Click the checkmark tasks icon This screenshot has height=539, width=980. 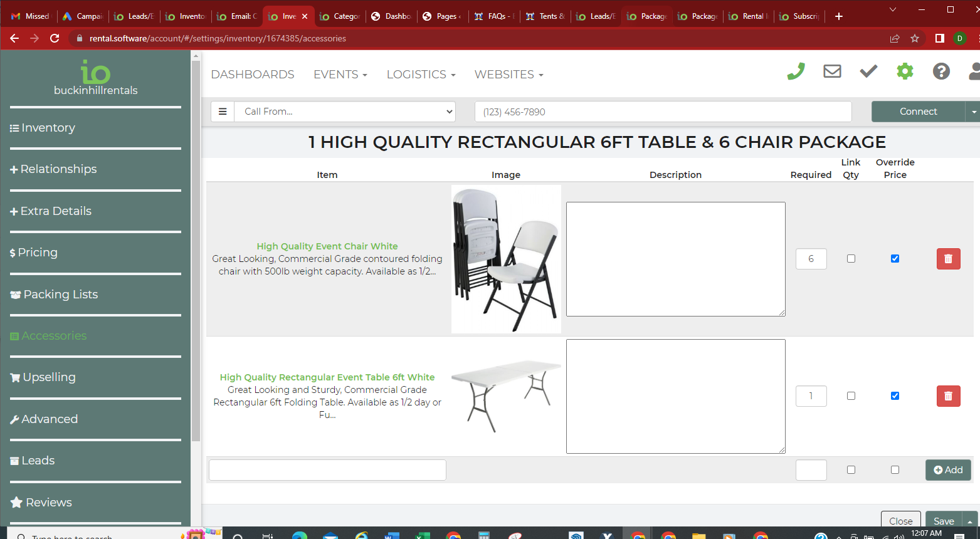pyautogui.click(x=868, y=71)
